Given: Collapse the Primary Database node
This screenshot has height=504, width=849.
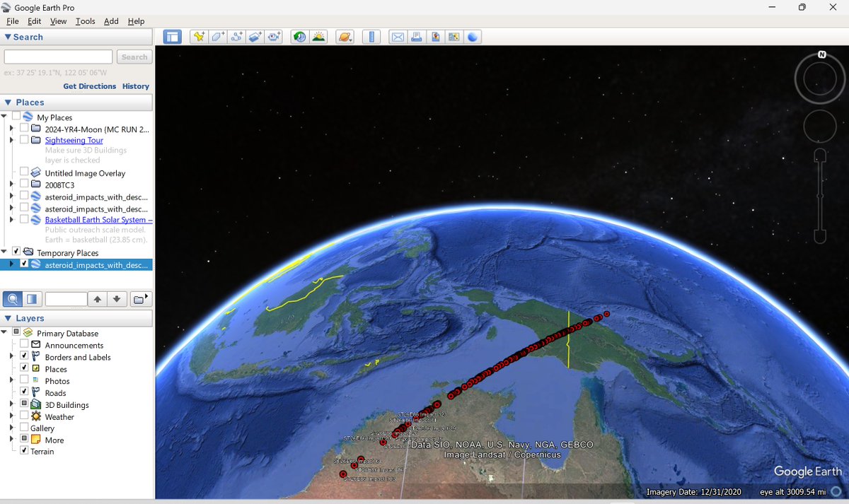Looking at the screenshot, I should pyautogui.click(x=4, y=332).
